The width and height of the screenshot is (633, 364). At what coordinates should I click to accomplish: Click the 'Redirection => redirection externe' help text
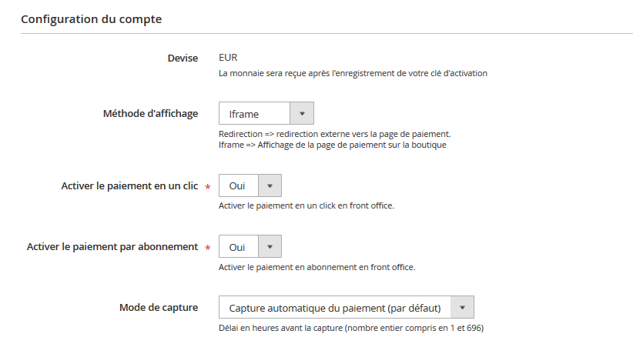point(334,134)
